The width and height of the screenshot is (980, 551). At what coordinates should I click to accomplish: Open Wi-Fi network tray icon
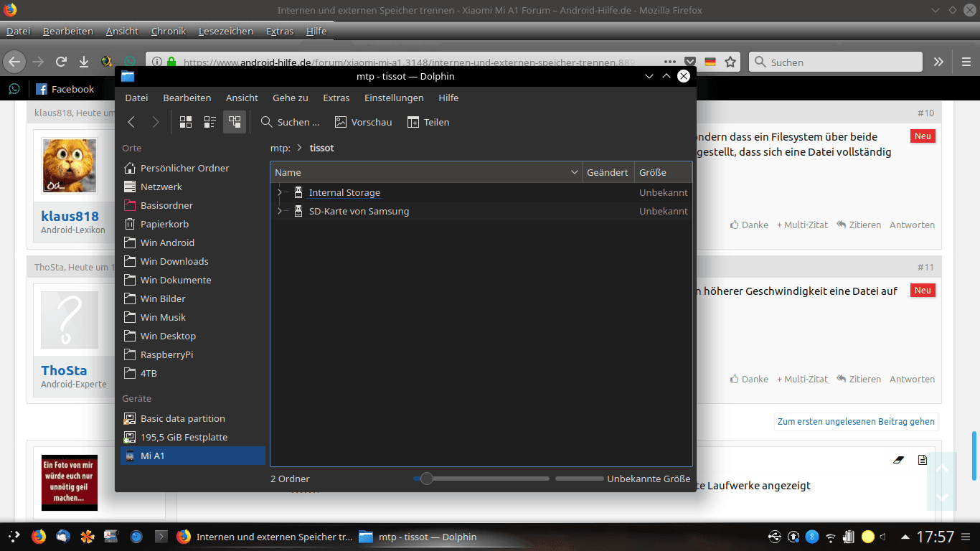(831, 536)
